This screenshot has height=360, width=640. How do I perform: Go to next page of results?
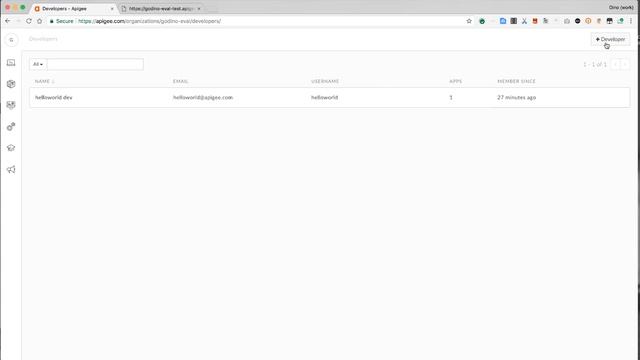[x=625, y=64]
